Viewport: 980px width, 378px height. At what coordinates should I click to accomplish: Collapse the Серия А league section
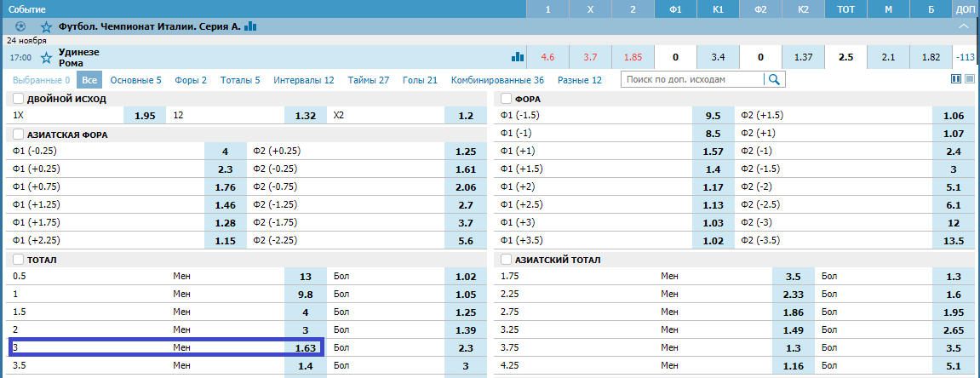(965, 27)
